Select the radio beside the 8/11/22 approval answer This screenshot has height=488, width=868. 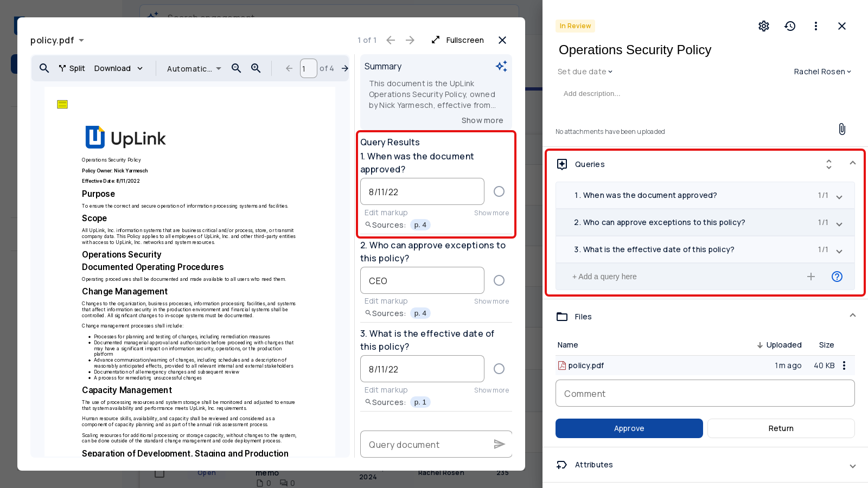[499, 191]
